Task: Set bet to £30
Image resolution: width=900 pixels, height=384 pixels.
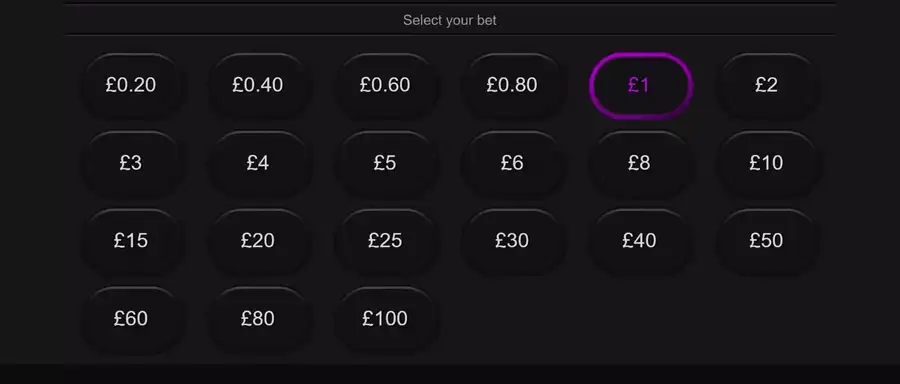Action: click(x=512, y=241)
